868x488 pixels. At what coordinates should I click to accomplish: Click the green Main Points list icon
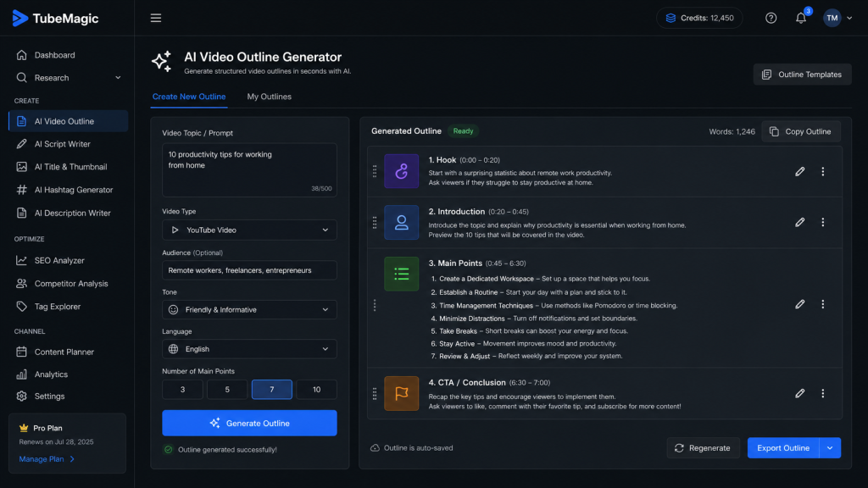point(401,274)
